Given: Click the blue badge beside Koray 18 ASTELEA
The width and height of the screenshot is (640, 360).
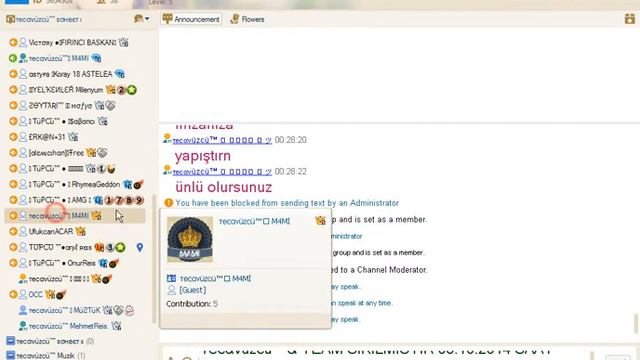Looking at the screenshot, I should click(120, 74).
